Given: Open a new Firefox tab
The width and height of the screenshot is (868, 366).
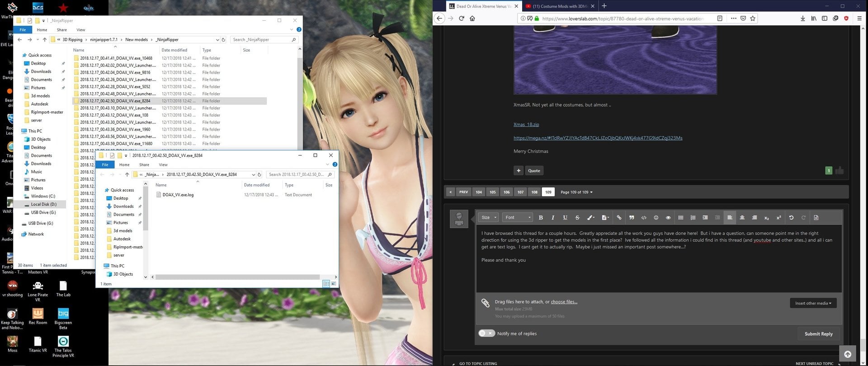Looking at the screenshot, I should click(604, 6).
